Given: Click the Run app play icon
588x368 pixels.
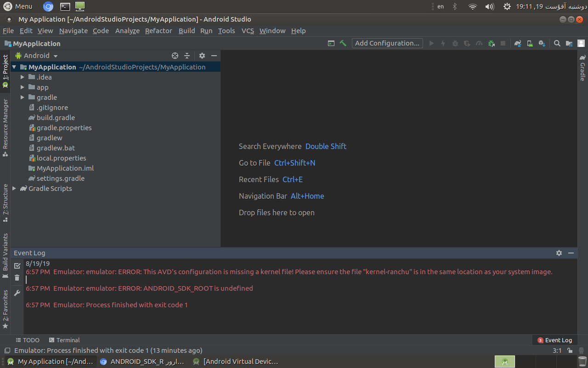Looking at the screenshot, I should [431, 43].
